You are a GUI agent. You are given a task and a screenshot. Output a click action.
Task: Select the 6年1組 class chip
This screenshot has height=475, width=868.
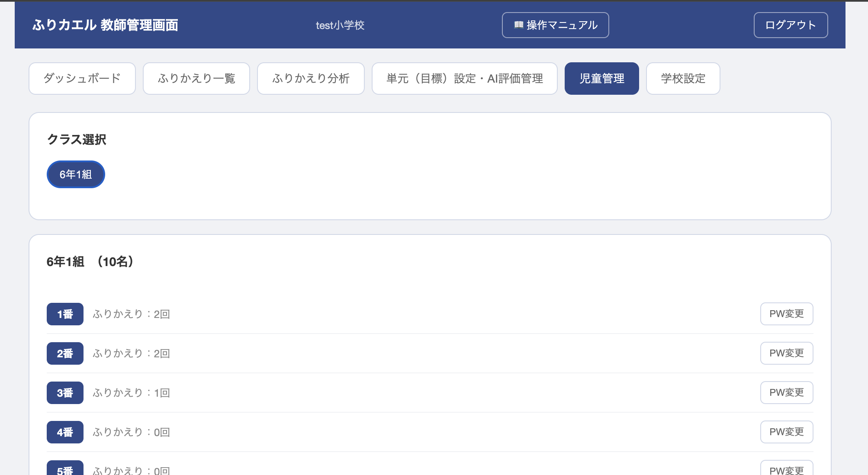(76, 174)
